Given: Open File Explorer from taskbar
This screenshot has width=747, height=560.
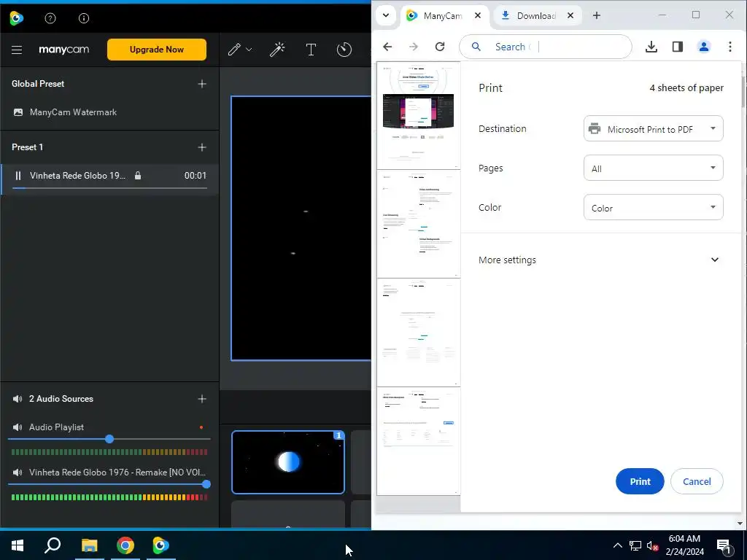Looking at the screenshot, I should tap(89, 545).
